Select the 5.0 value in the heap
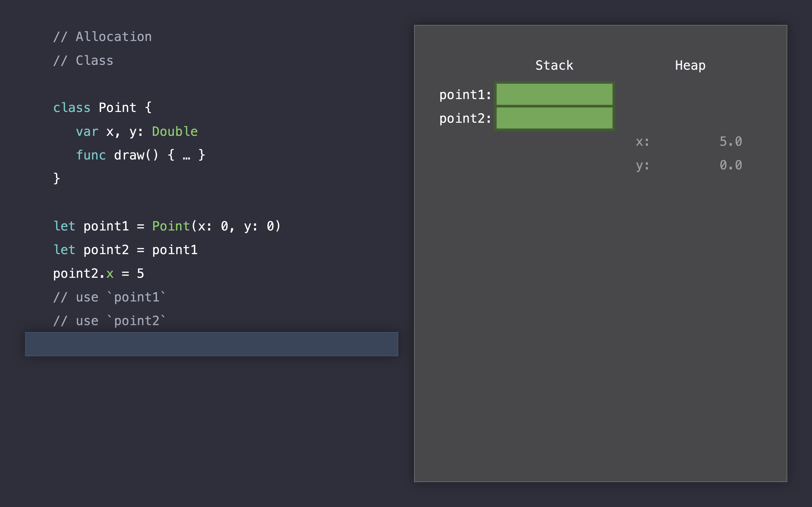The image size is (812, 507). [730, 142]
